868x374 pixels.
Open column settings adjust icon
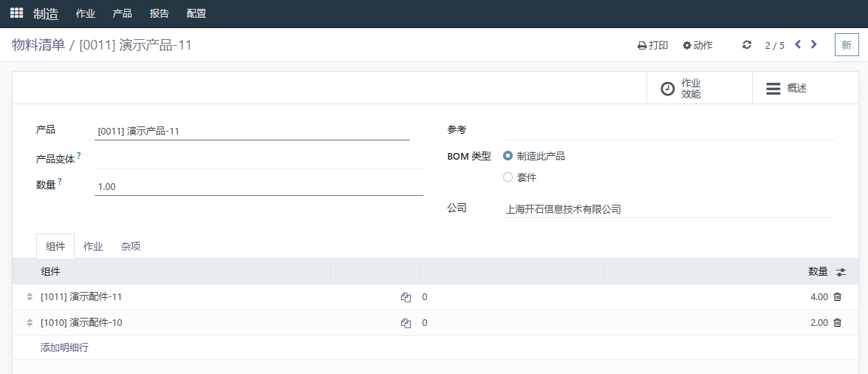click(841, 272)
